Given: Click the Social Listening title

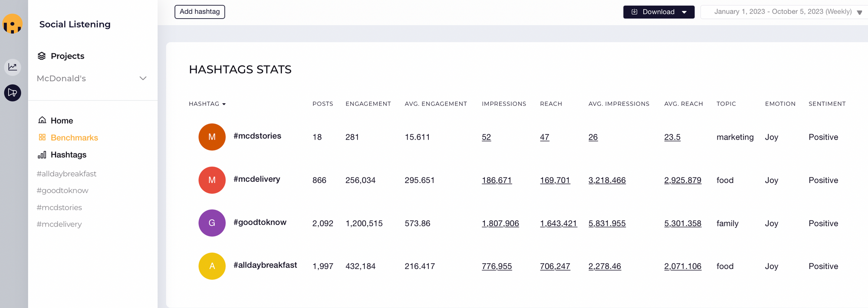Looking at the screenshot, I should (75, 24).
